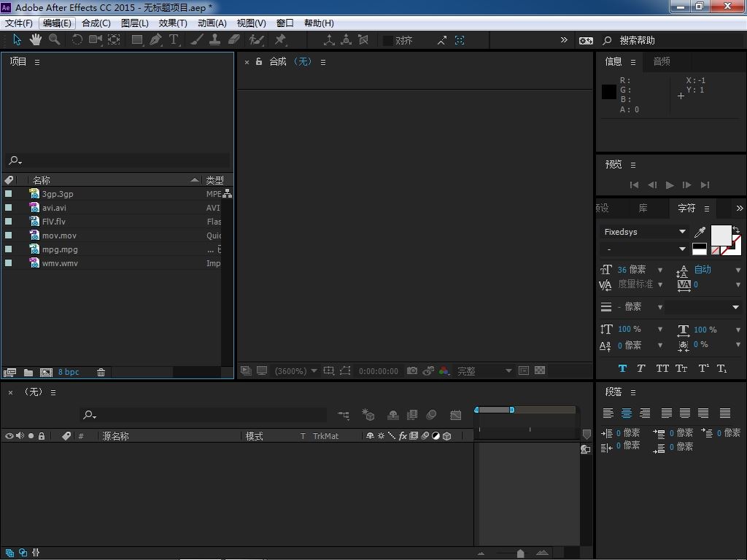Select the Brush tool
This screenshot has height=560, width=747.
coord(196,40)
